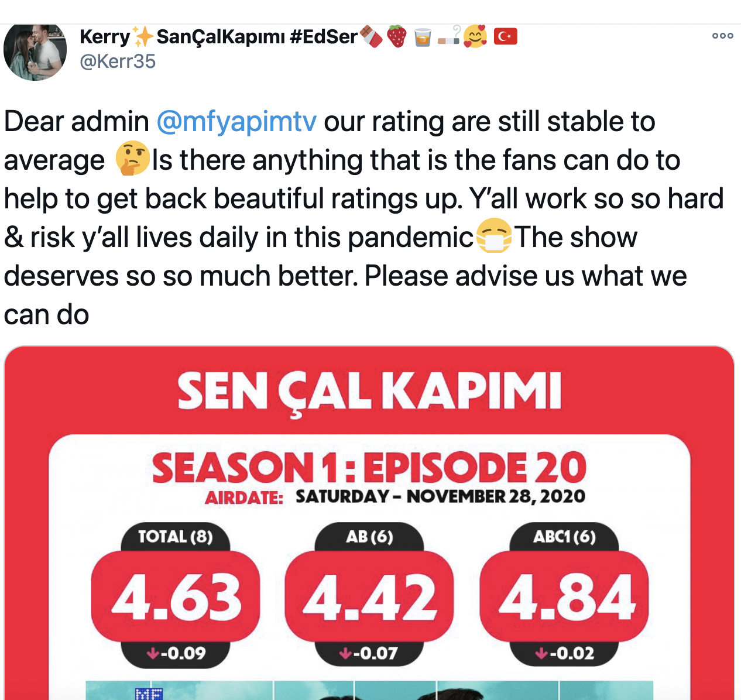Click the face mask emoji after pandemic

(493, 237)
